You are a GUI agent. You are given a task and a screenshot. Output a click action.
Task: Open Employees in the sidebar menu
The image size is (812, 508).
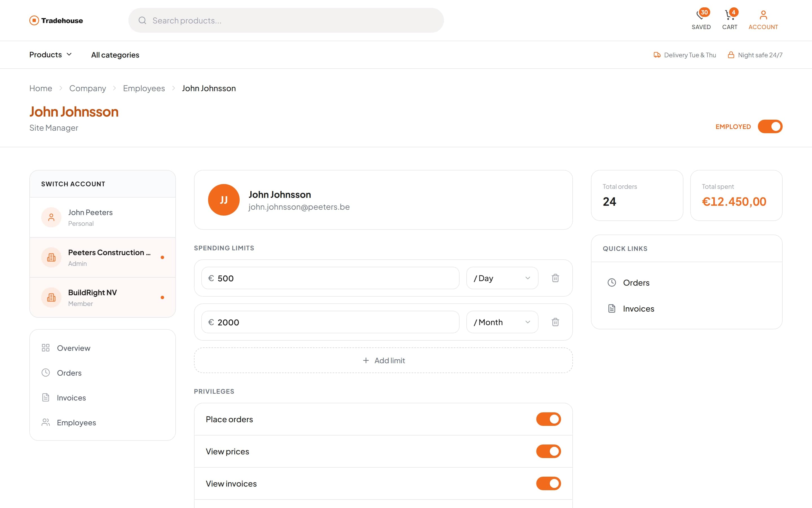pos(102,422)
